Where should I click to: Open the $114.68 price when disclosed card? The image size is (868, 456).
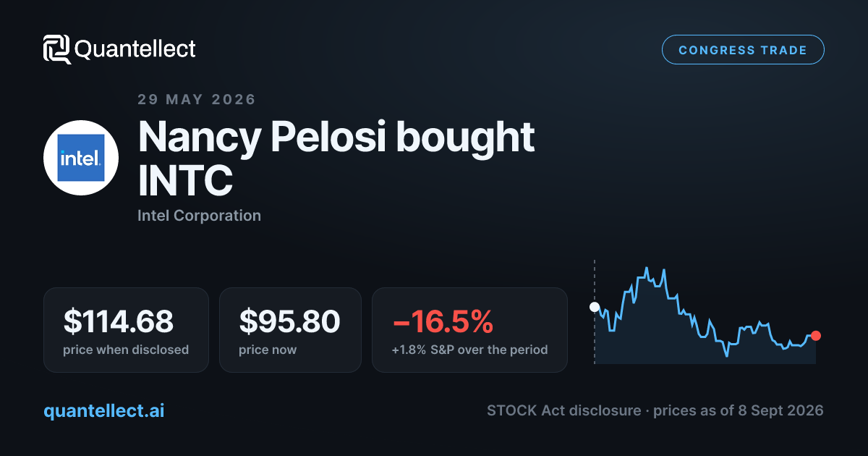126,330
